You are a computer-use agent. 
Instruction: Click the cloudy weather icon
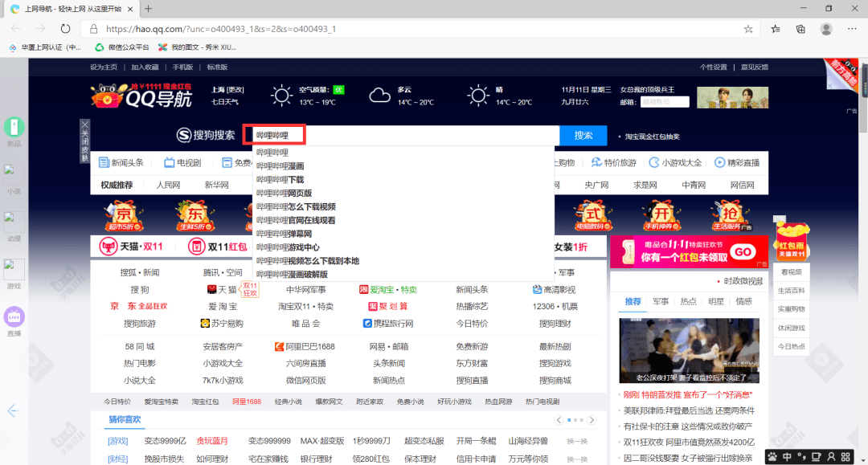(379, 96)
